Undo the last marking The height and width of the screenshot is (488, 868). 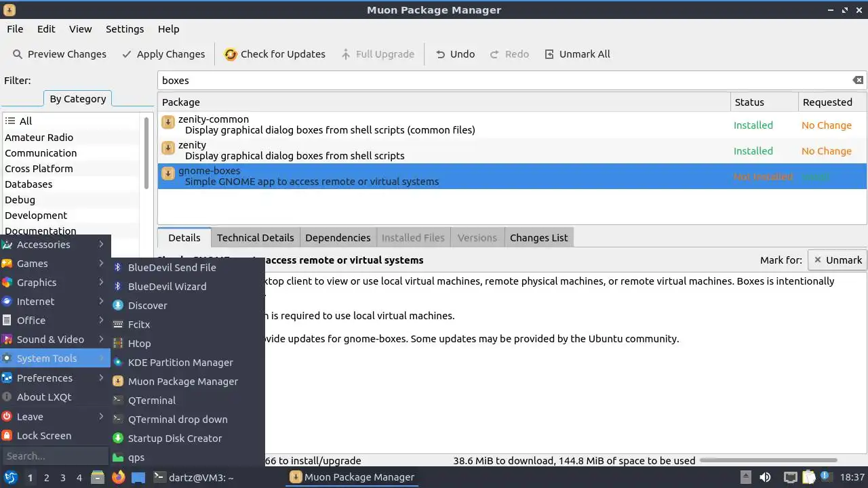(455, 54)
